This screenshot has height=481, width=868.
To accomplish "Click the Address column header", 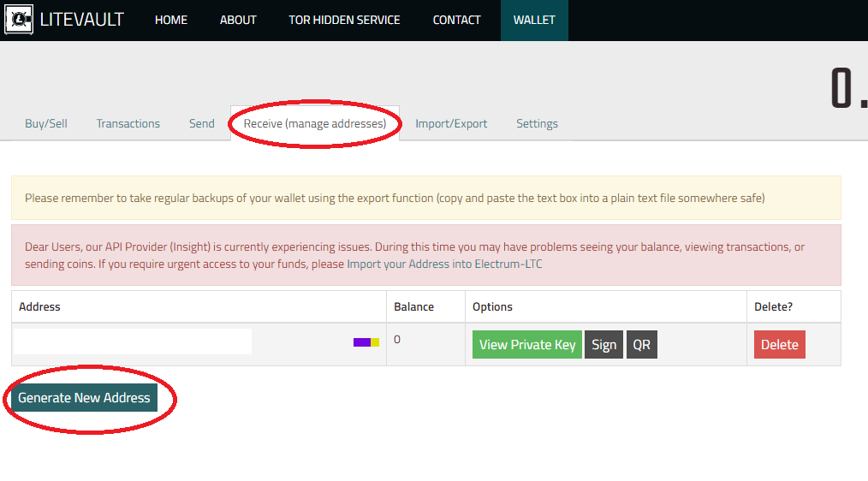I will (40, 306).
